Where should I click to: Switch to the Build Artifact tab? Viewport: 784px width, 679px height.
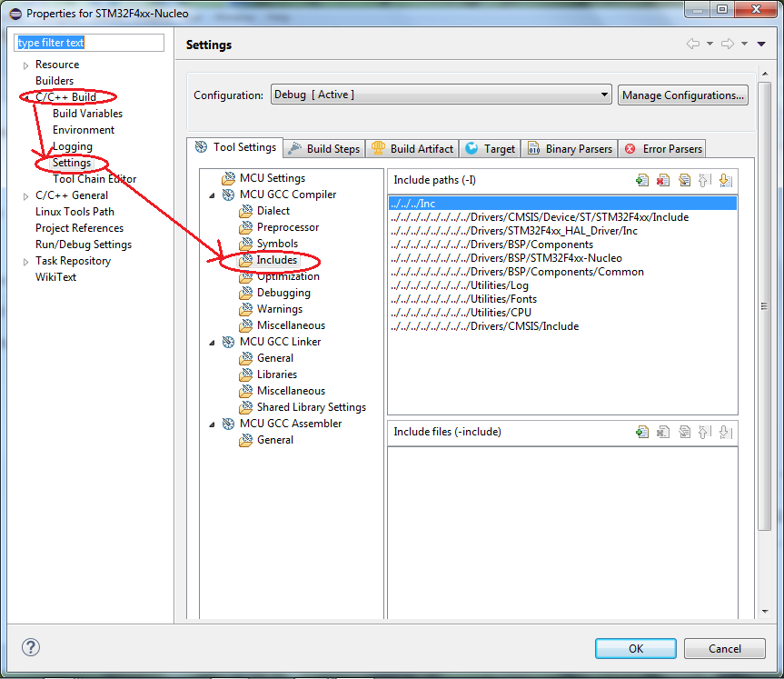pos(412,148)
